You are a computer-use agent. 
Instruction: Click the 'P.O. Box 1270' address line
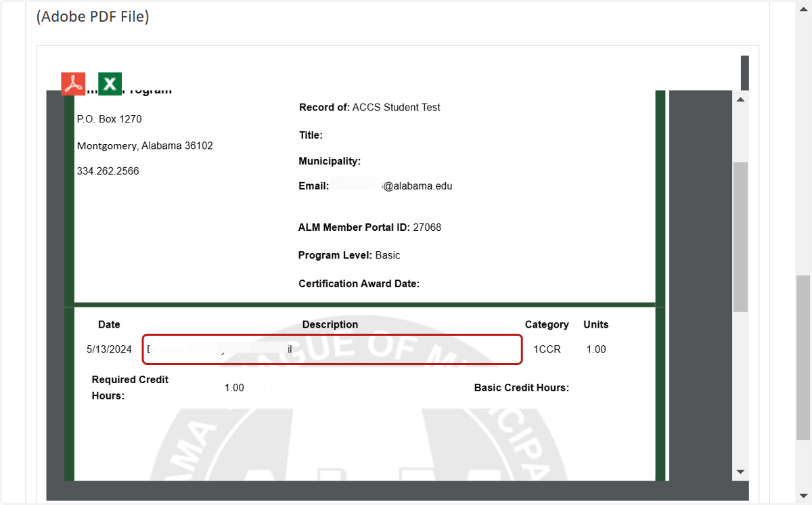point(110,119)
